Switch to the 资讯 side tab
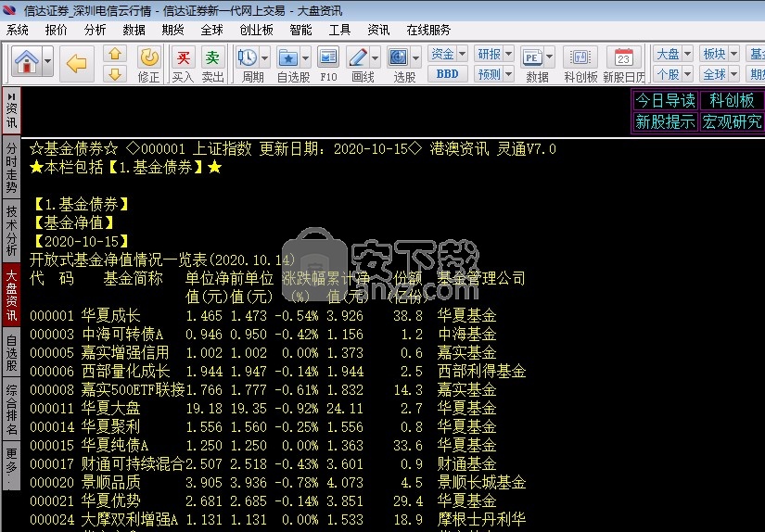Screen dimensions: 765x532 click(12, 110)
